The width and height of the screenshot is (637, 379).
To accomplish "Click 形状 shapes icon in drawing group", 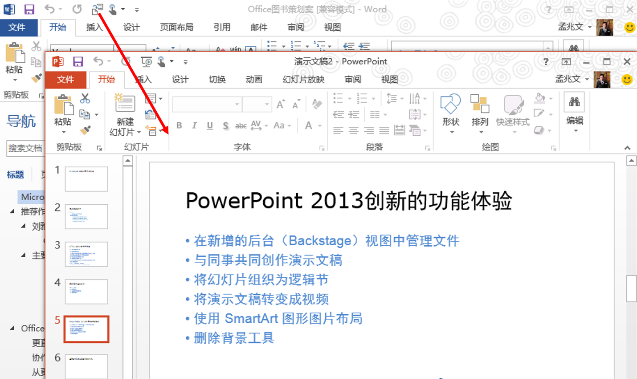I will [450, 104].
